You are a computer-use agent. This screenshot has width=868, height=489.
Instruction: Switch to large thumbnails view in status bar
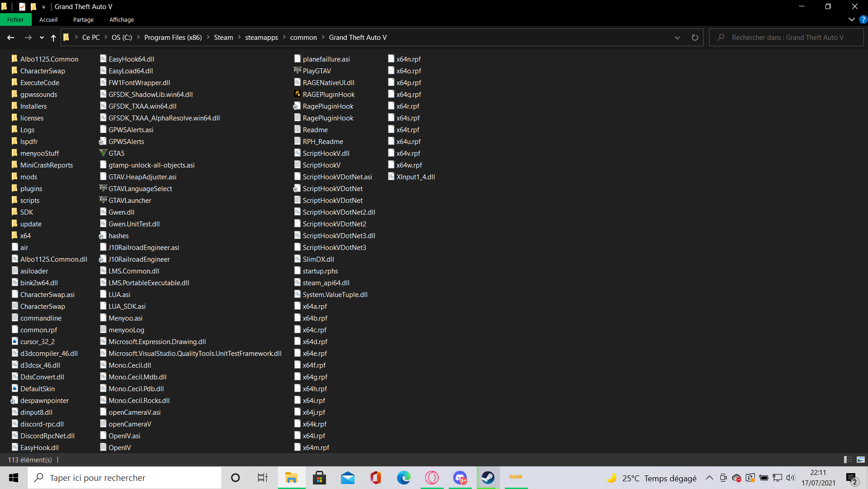point(861,460)
